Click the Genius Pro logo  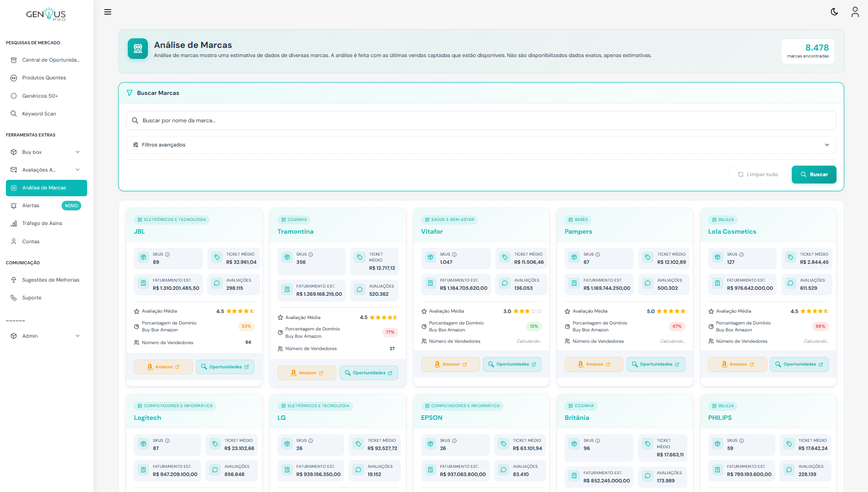[46, 15]
